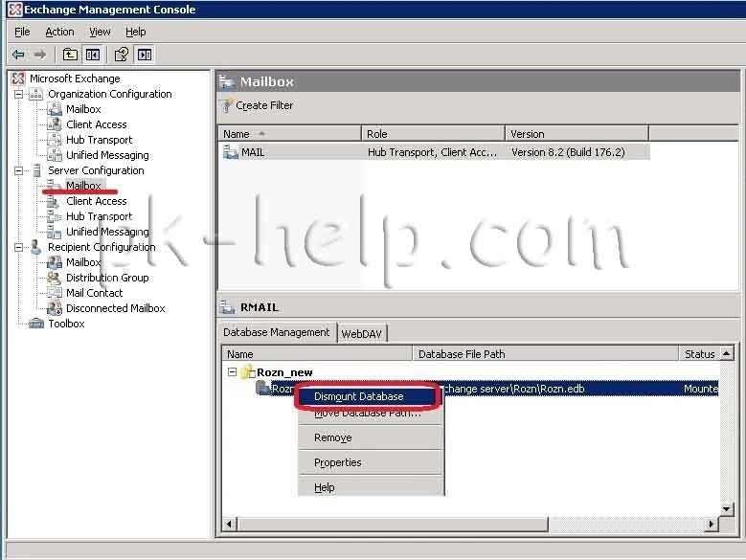Open the Help menu
Viewport: 746px width, 560px height.
[136, 32]
